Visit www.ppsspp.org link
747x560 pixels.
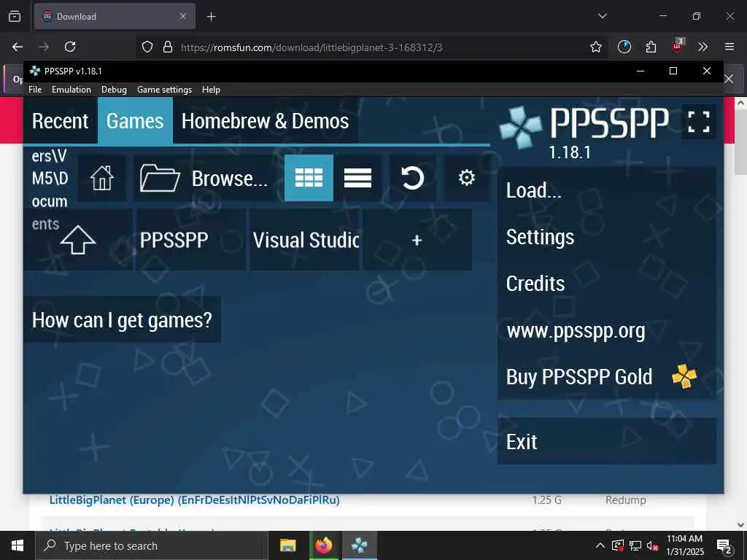pyautogui.click(x=606, y=330)
